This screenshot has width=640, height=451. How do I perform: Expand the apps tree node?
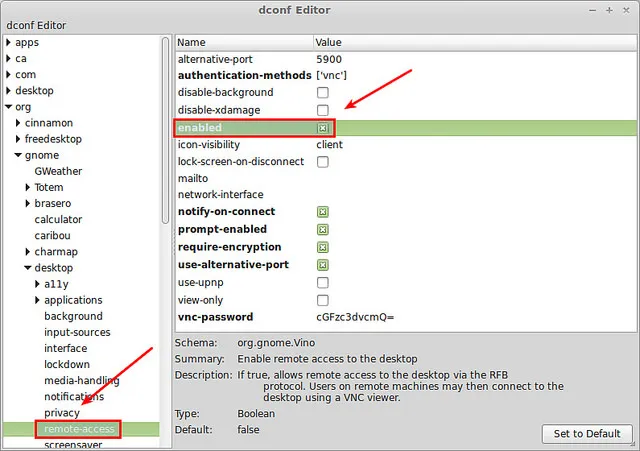[x=9, y=43]
